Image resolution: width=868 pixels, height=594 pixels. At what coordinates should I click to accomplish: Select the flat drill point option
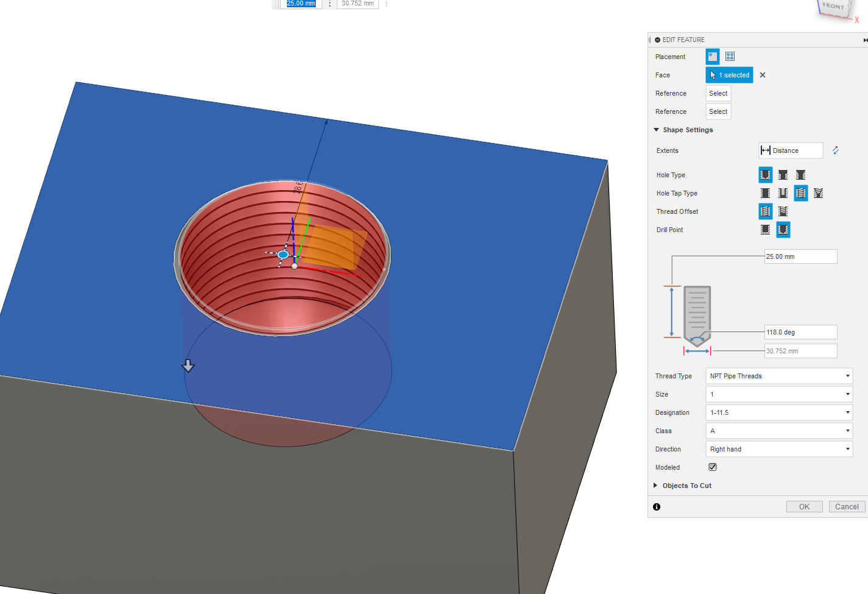point(765,230)
